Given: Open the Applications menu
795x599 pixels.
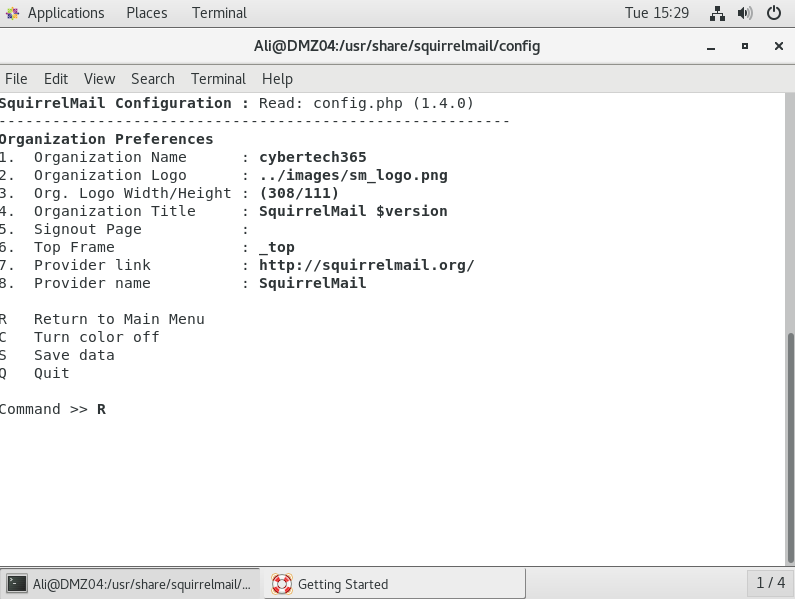Looking at the screenshot, I should pyautogui.click(x=66, y=13).
